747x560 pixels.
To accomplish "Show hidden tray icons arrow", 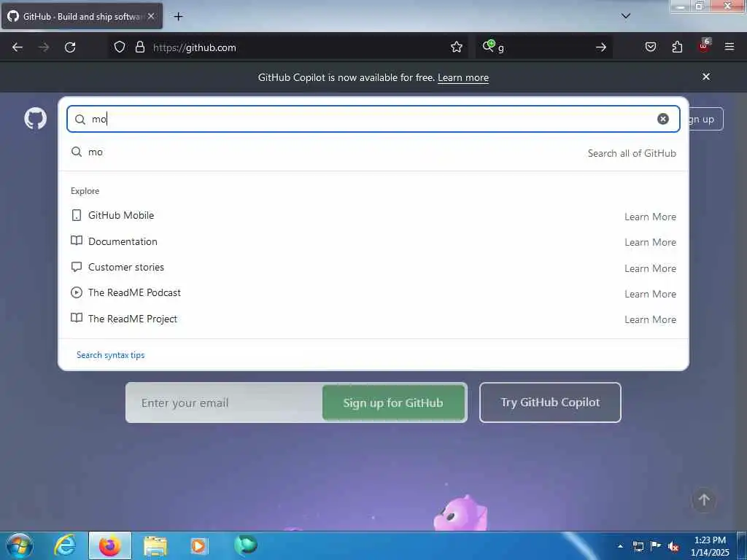I will pyautogui.click(x=620, y=546).
